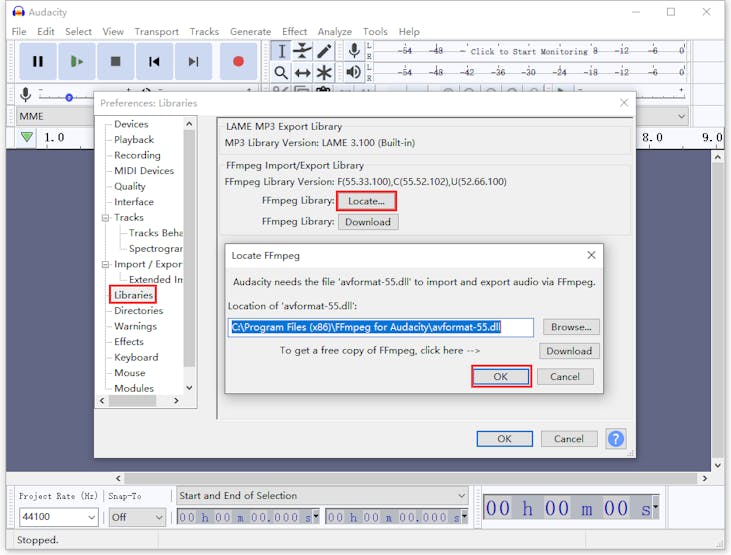Click OK in Preferences dialog
Image resolution: width=731 pixels, height=555 pixels.
pyautogui.click(x=504, y=439)
